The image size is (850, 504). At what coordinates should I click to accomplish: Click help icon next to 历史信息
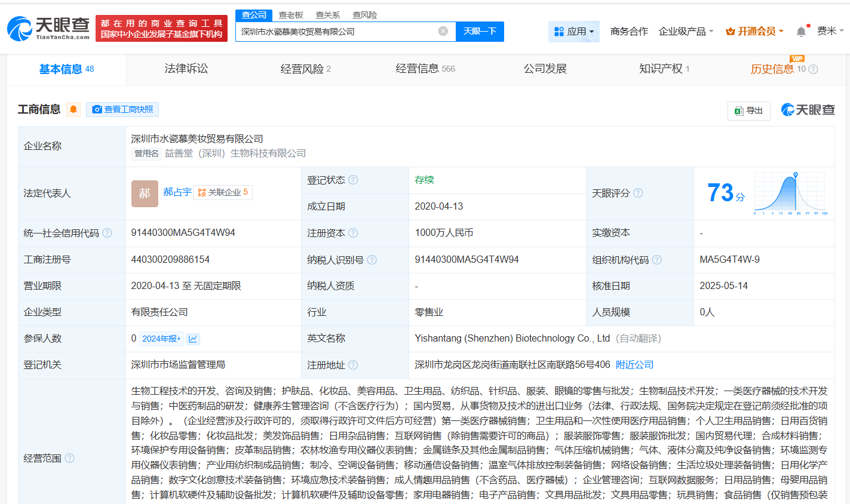tap(813, 69)
